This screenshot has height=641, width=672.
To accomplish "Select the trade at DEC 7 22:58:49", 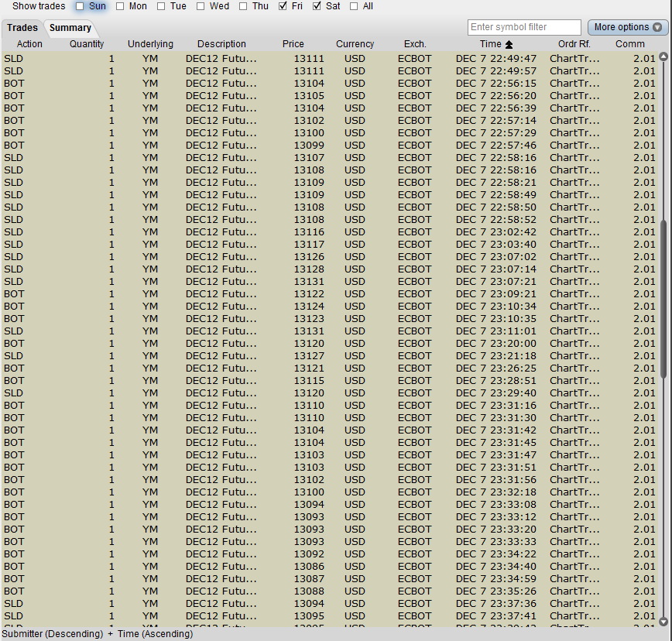I will (330, 195).
